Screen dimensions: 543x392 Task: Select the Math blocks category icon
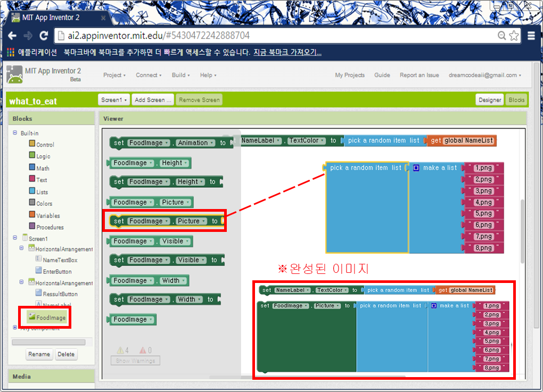click(32, 168)
